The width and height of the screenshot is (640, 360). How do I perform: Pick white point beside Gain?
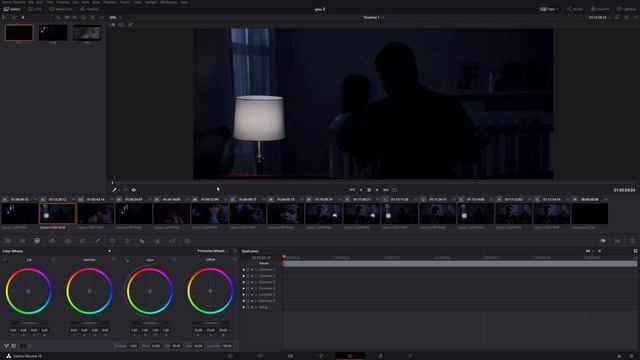pos(127,260)
